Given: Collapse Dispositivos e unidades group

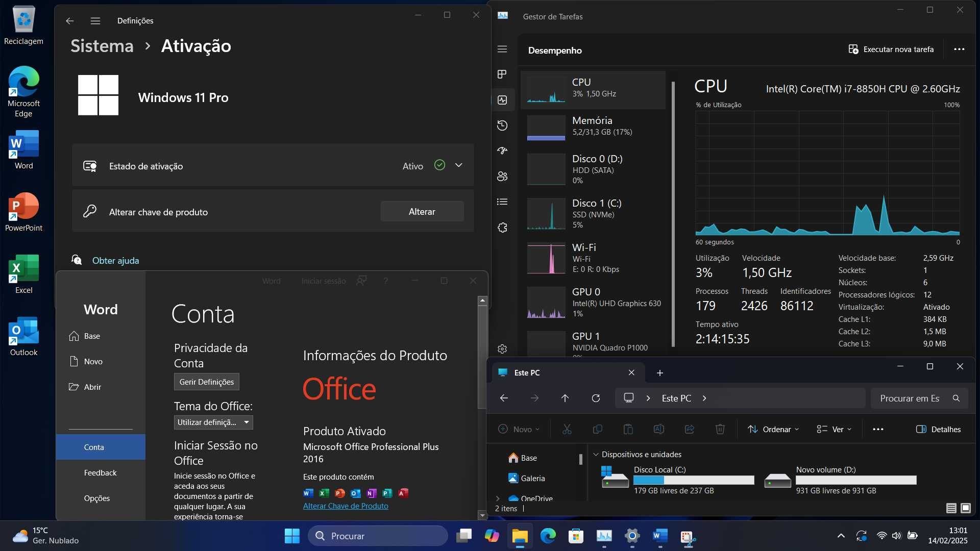Looking at the screenshot, I should 596,455.
